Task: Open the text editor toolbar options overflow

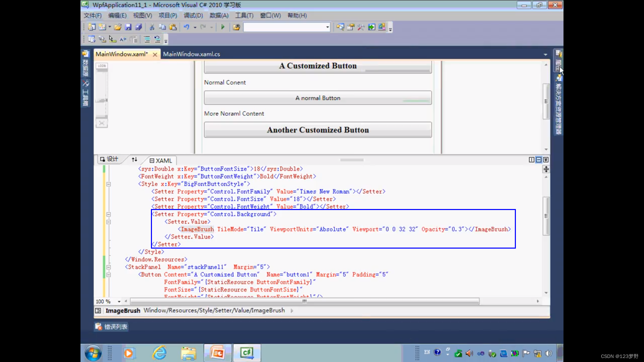Action: pos(166,40)
